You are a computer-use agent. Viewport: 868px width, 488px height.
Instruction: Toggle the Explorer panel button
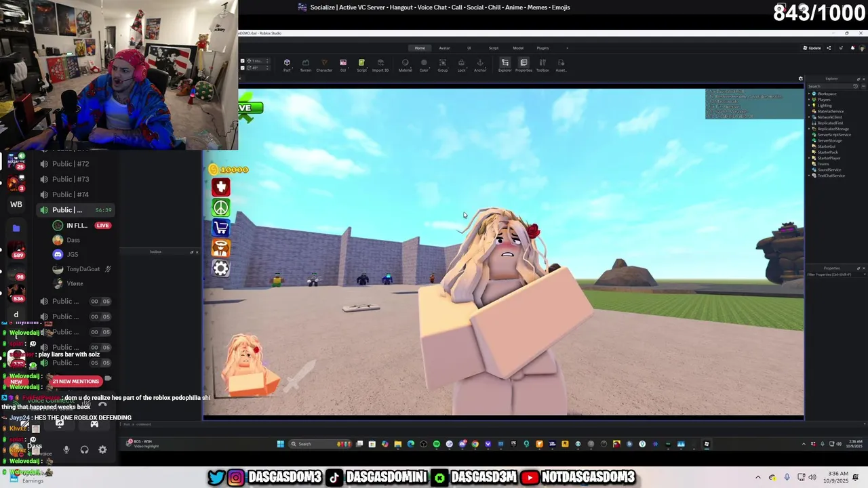click(505, 64)
